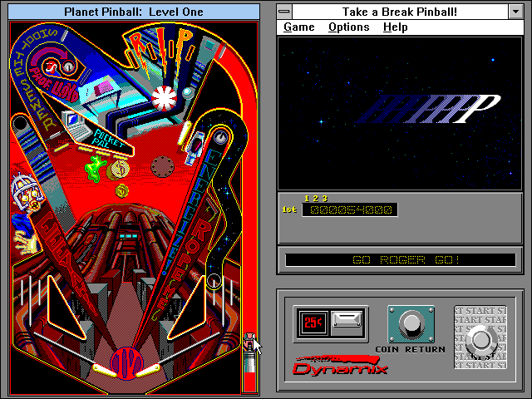Click the minimize arrow in the title bar
Image resolution: width=532 pixels, height=399 pixels.
[515, 12]
